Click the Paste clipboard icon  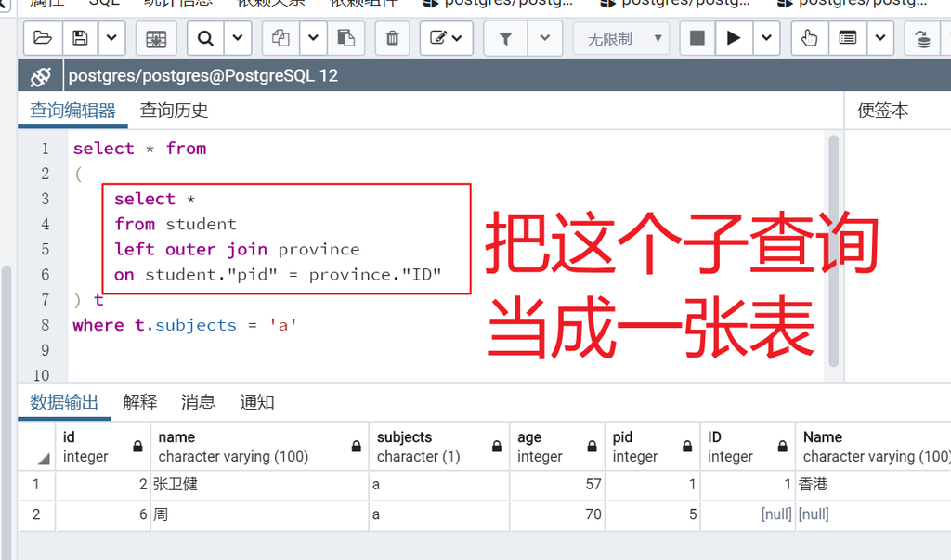click(x=345, y=38)
